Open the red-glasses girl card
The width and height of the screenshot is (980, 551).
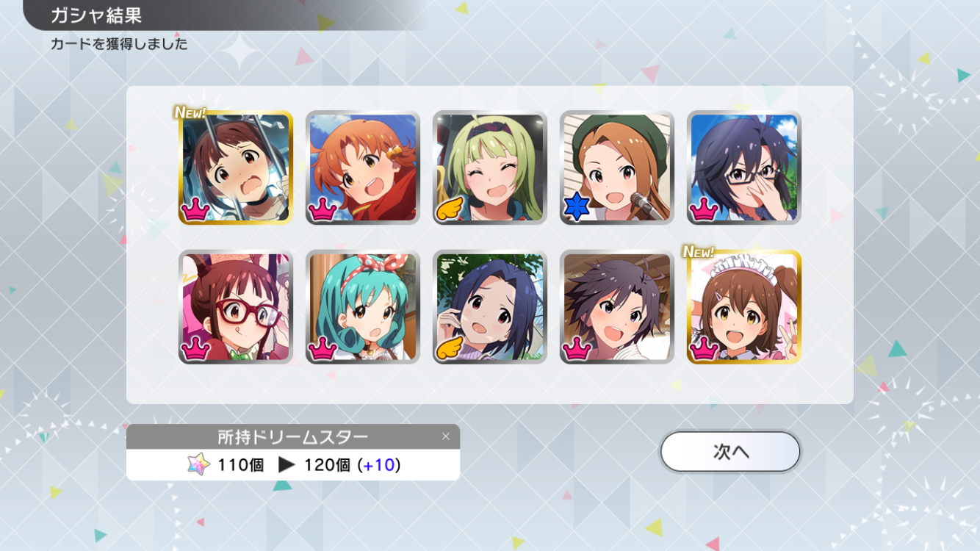235,307
